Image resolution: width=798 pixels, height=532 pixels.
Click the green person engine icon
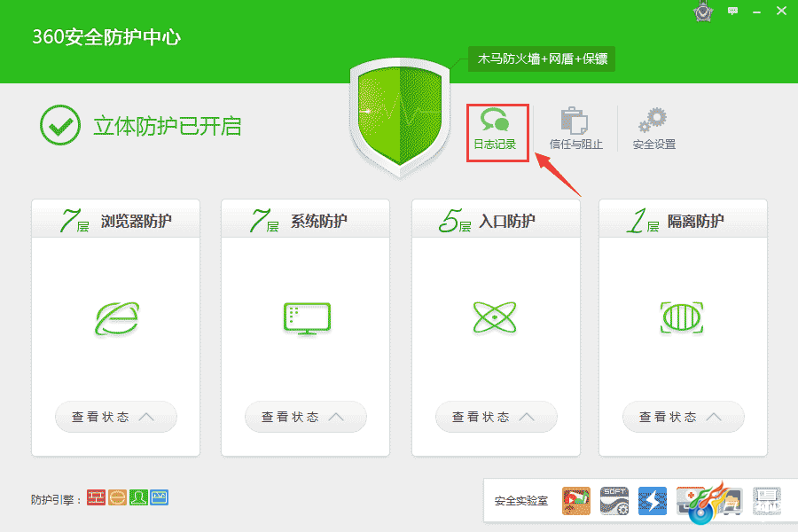click(x=138, y=497)
